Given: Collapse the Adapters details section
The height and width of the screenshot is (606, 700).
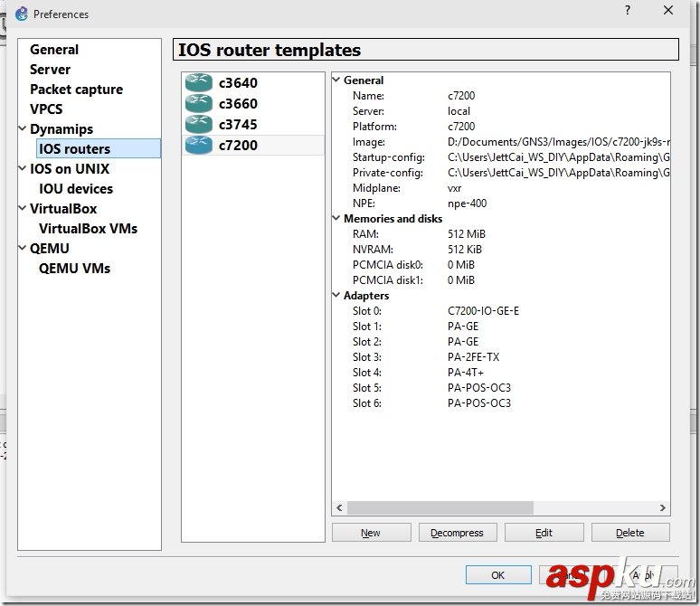Looking at the screenshot, I should (336, 295).
